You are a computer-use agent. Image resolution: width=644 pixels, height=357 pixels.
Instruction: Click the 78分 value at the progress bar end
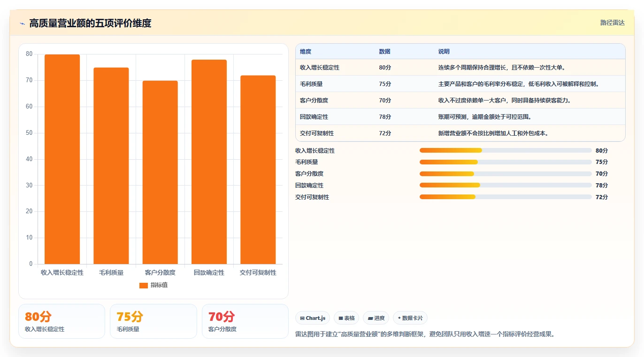pos(602,186)
